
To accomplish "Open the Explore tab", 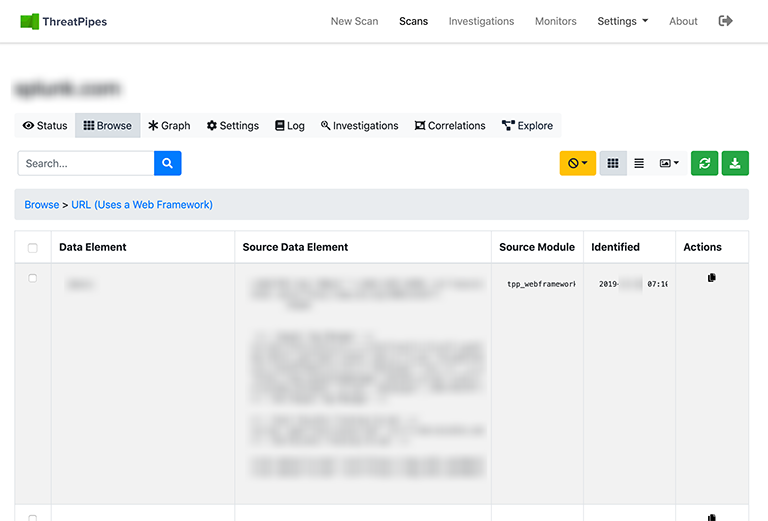I will [x=527, y=126].
